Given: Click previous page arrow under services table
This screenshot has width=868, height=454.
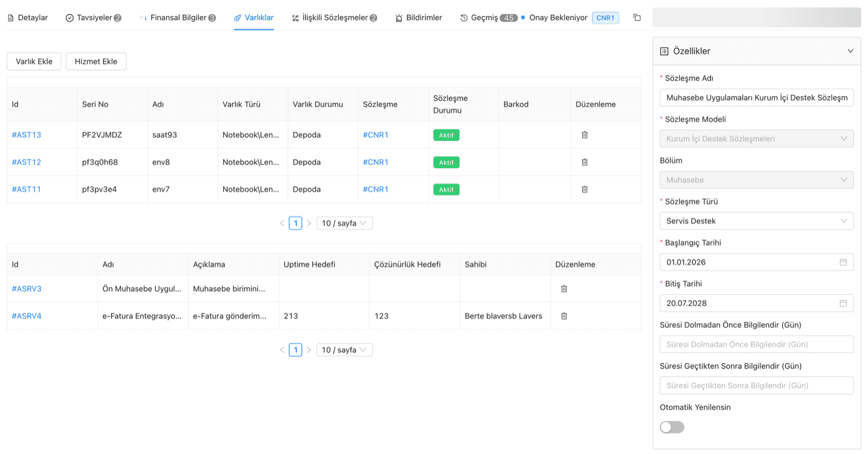Looking at the screenshot, I should coord(282,350).
